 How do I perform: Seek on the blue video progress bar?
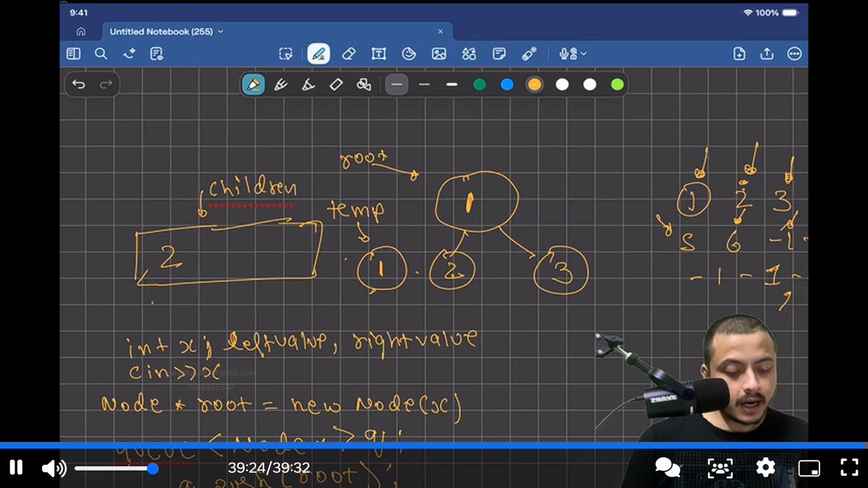pos(434,445)
